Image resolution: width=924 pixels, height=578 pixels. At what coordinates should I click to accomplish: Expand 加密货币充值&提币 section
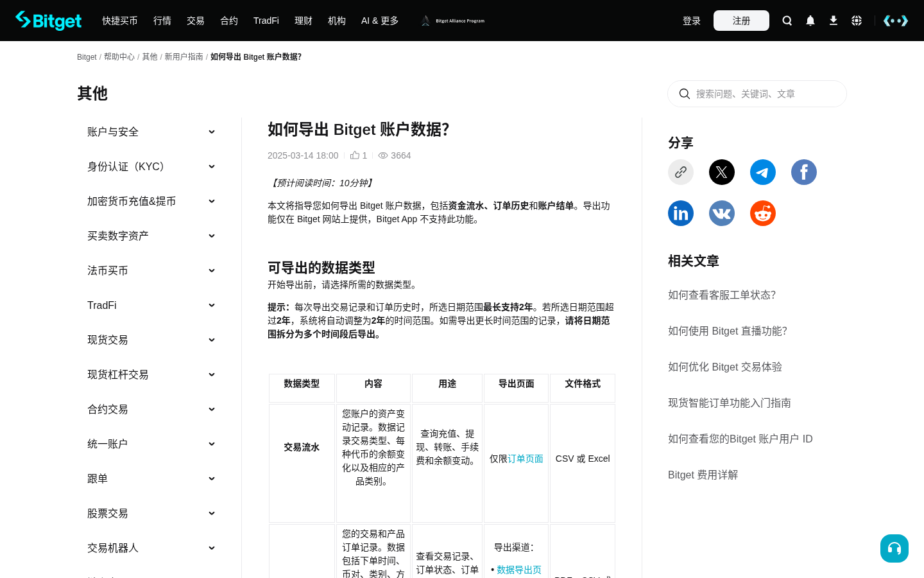[x=151, y=201]
